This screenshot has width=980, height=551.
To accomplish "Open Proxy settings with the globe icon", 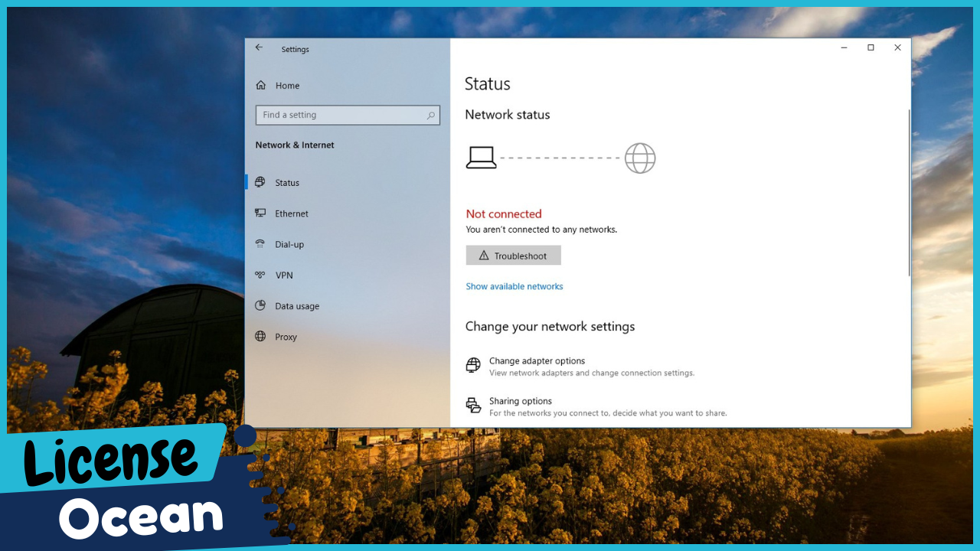I will pos(260,337).
